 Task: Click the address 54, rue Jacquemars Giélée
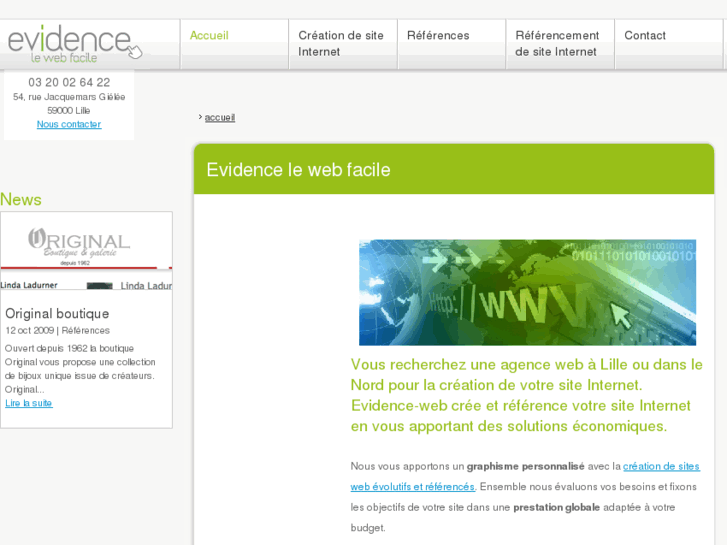69,97
